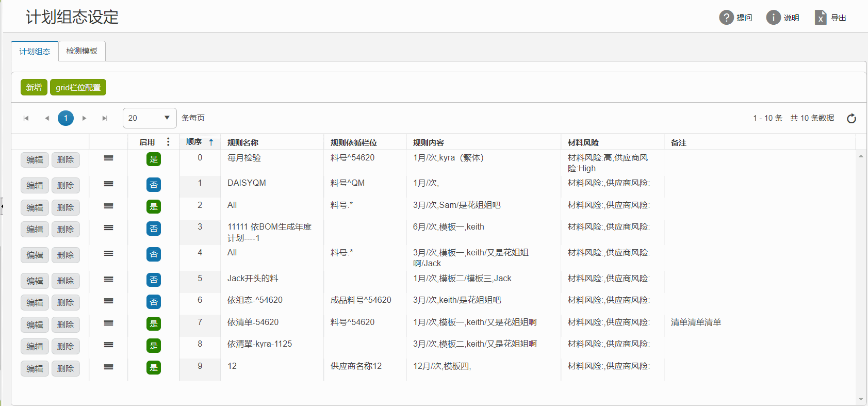Toggle 启用 status for 依组态-^54620
Screen dimensions: 868x406
154,302
